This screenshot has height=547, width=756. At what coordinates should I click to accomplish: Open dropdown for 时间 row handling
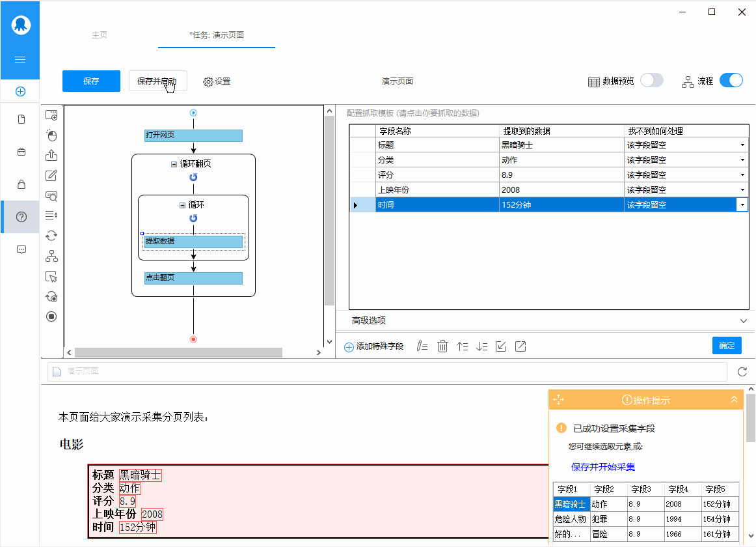click(742, 204)
